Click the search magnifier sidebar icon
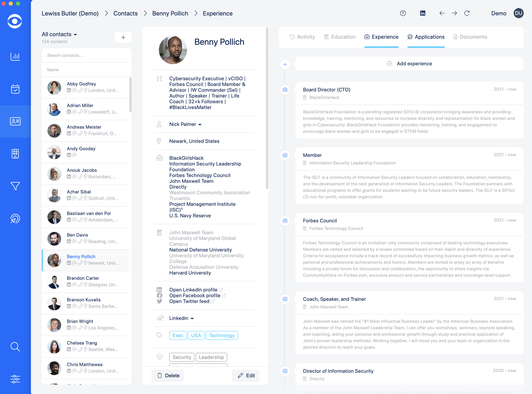Image resolution: width=532 pixels, height=394 pixels. 15,347
